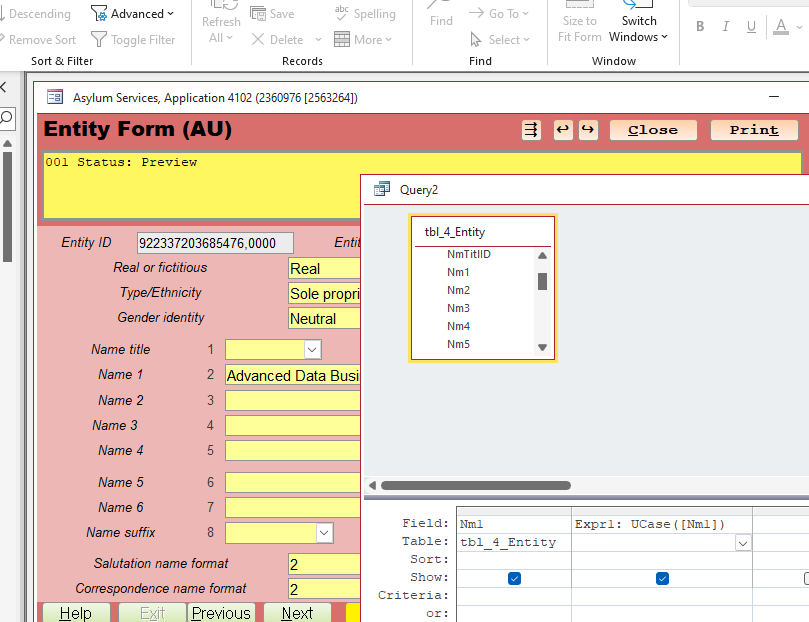
Task: Click the Name 1 field with Advanced Data
Action: click(293, 375)
